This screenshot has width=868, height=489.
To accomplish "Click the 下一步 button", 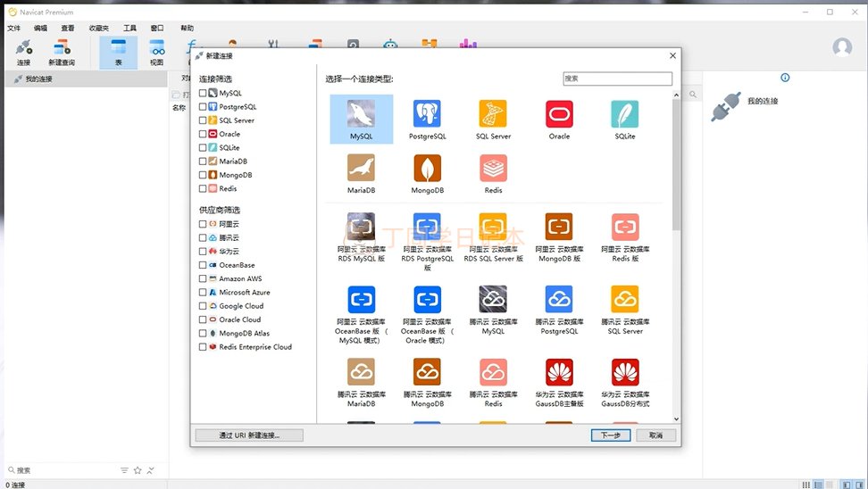I will (611, 435).
